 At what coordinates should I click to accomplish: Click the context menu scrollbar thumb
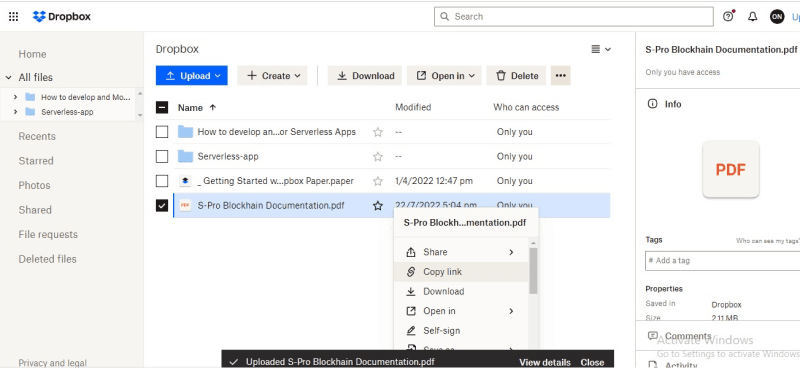pyautogui.click(x=533, y=271)
